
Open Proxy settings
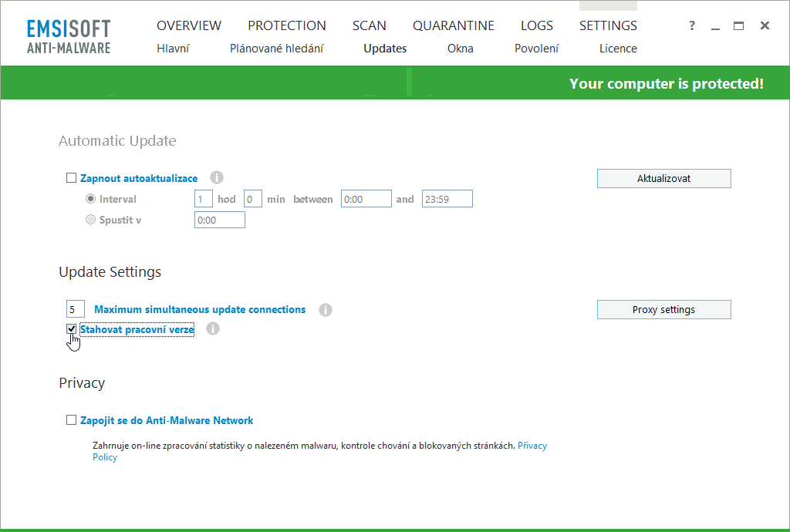pos(664,309)
